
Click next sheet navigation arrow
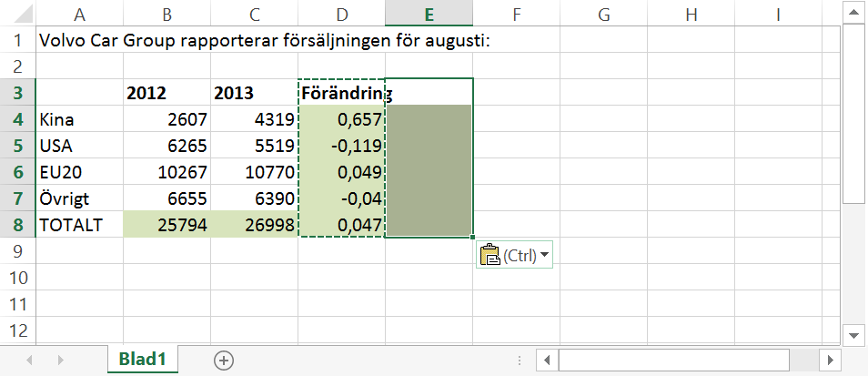coord(61,360)
